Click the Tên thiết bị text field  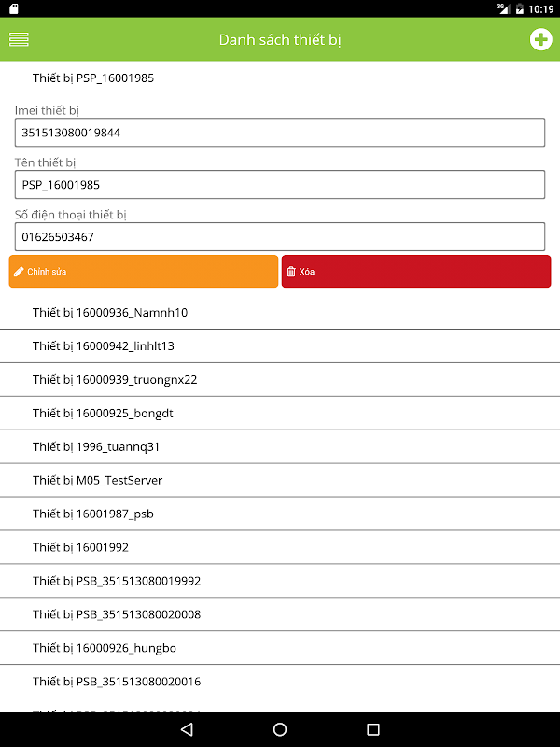280,184
